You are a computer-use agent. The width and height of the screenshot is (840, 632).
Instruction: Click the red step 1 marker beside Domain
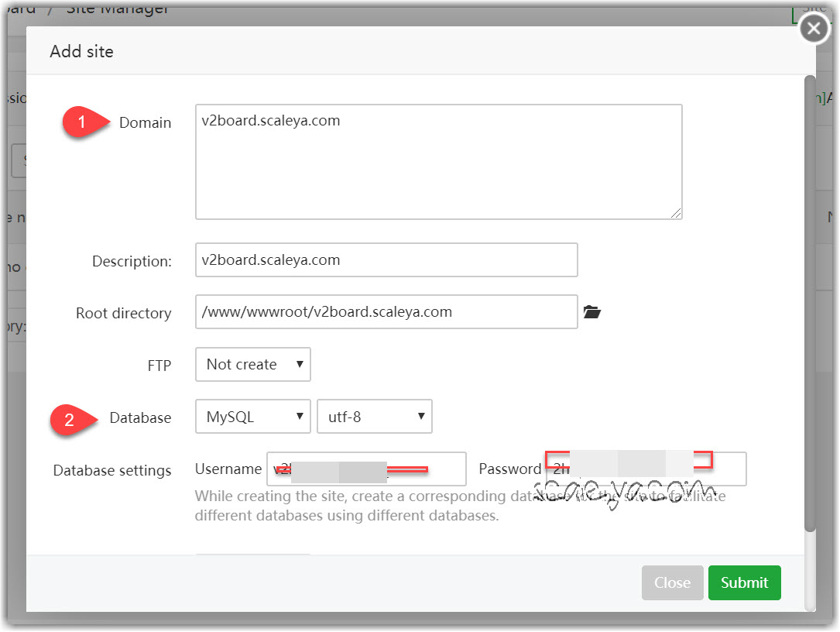point(82,123)
